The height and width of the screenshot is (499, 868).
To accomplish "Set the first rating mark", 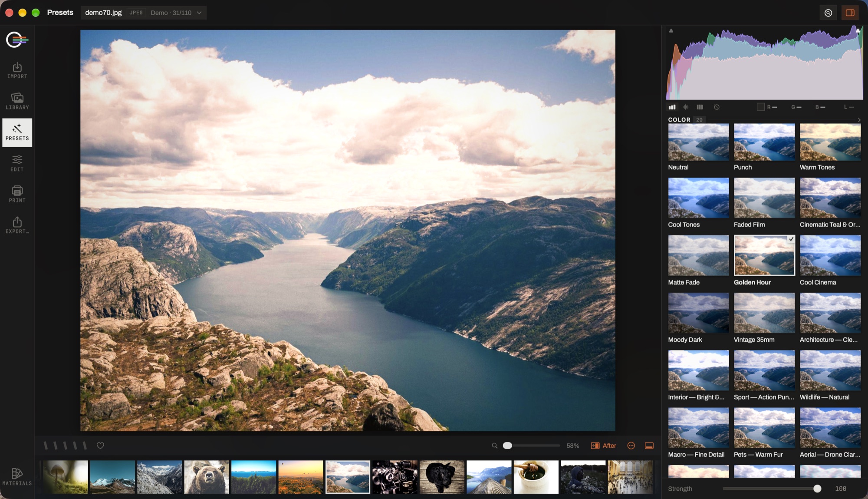I will pyautogui.click(x=46, y=446).
